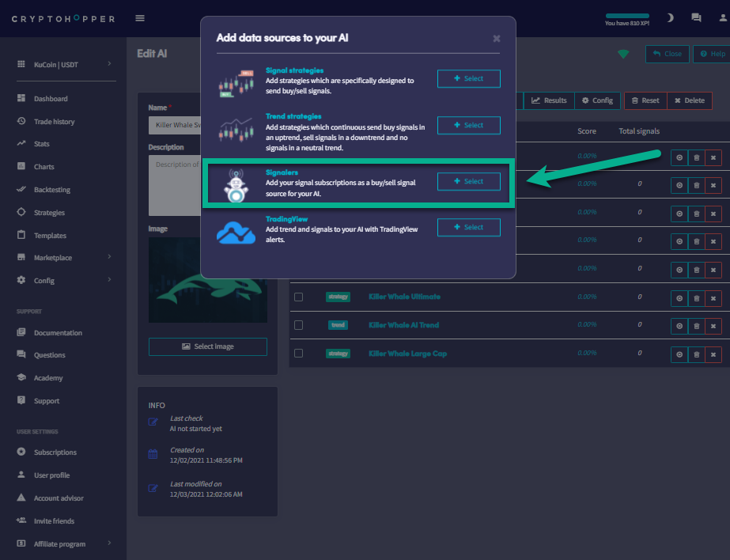Viewport: 730px width, 560px height.
Task: Click X icon in Killer Whale Large Cap row
Action: (713, 354)
